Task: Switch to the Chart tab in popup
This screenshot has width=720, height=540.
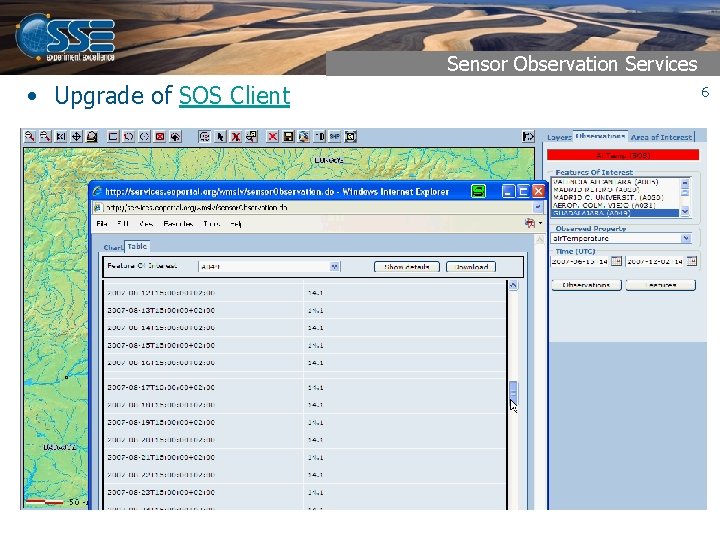Action: pos(113,248)
